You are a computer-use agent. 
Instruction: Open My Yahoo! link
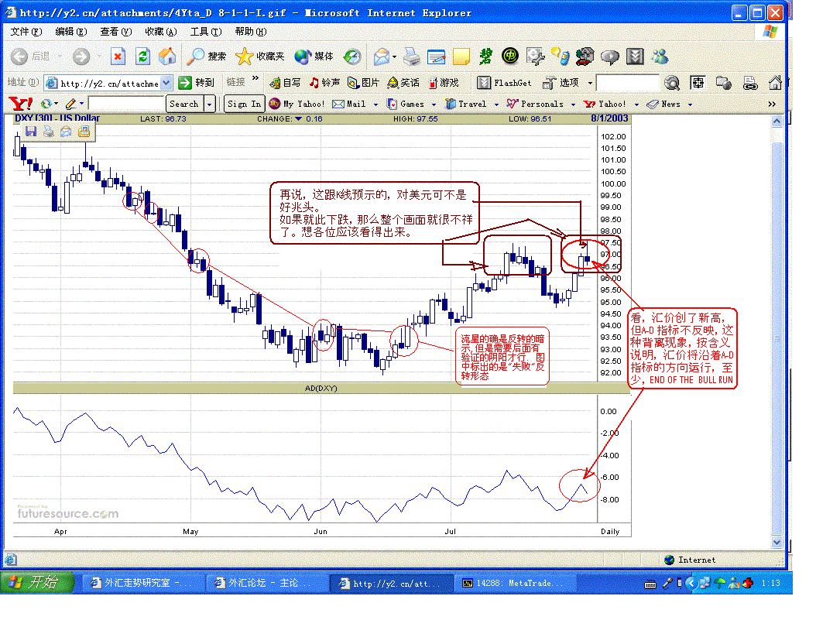297,104
